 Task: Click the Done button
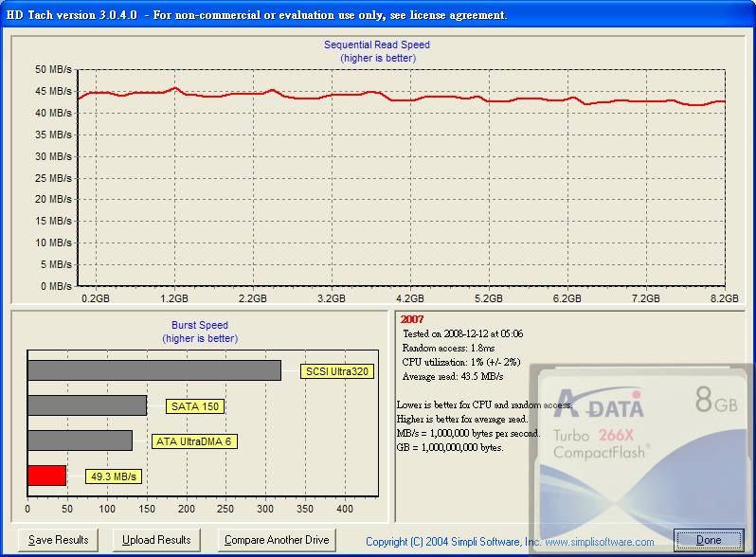pos(709,540)
